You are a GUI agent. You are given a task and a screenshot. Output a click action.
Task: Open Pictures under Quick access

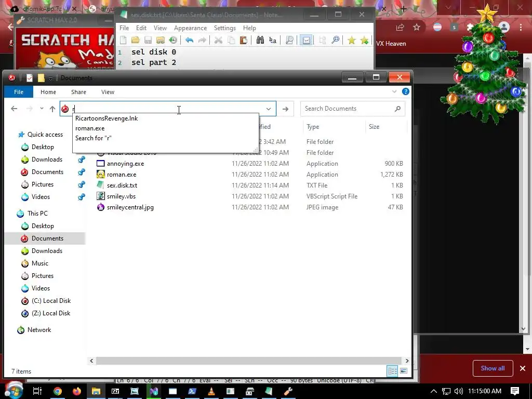pyautogui.click(x=43, y=184)
